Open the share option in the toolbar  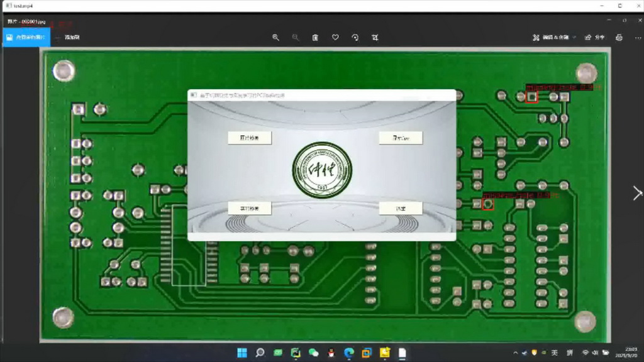click(x=594, y=38)
